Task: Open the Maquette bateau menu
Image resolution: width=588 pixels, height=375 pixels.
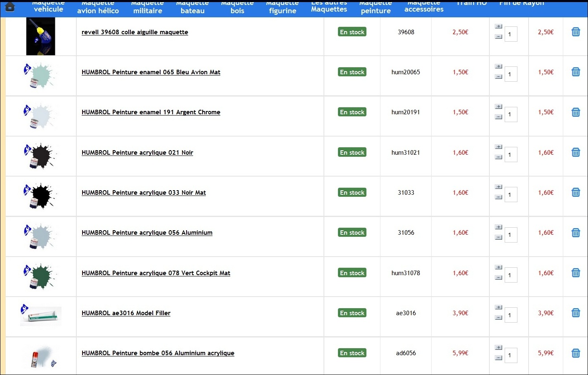Action: [192, 7]
